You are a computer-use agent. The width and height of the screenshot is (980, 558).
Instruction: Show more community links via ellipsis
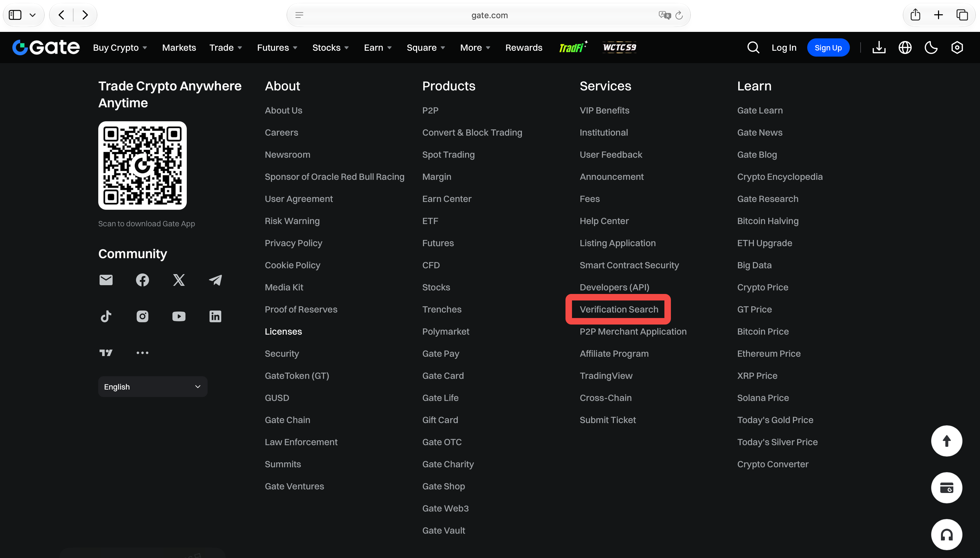coord(142,353)
